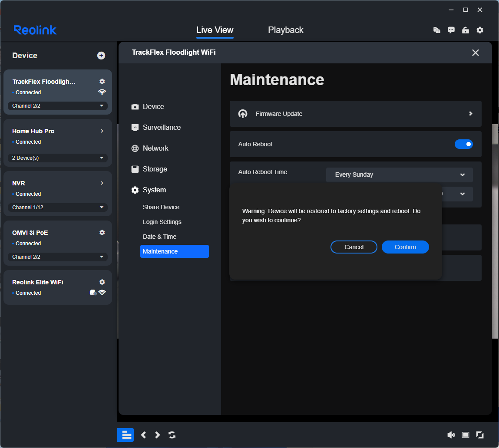The height and width of the screenshot is (448, 499).
Task: Select the OMVI 3i PoE device name
Action: coord(30,233)
